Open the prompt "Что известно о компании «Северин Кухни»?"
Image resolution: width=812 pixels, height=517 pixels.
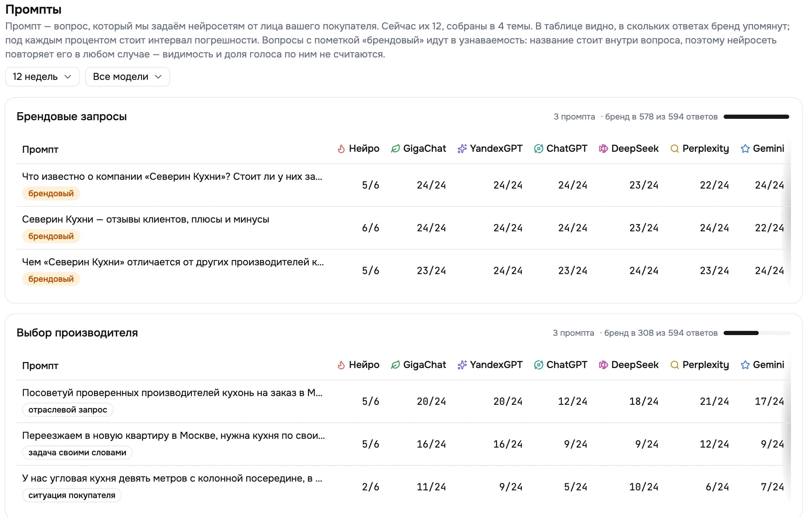pyautogui.click(x=172, y=177)
